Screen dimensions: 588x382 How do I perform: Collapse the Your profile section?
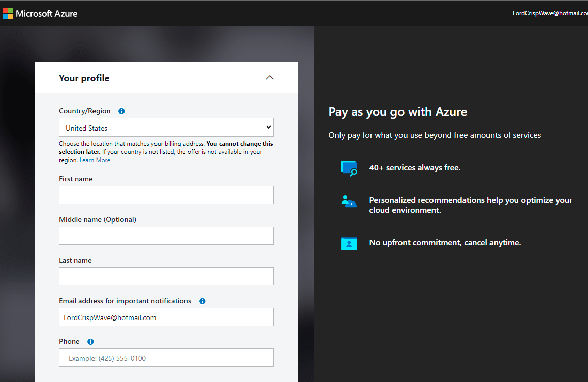270,78
